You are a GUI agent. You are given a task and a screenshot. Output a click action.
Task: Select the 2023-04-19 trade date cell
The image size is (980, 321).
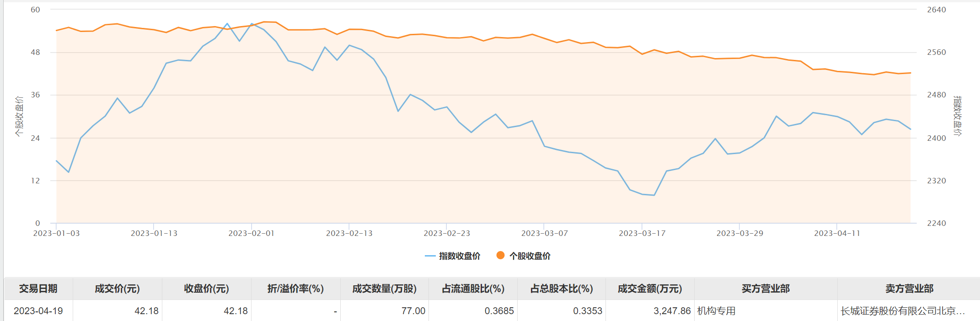tap(38, 311)
